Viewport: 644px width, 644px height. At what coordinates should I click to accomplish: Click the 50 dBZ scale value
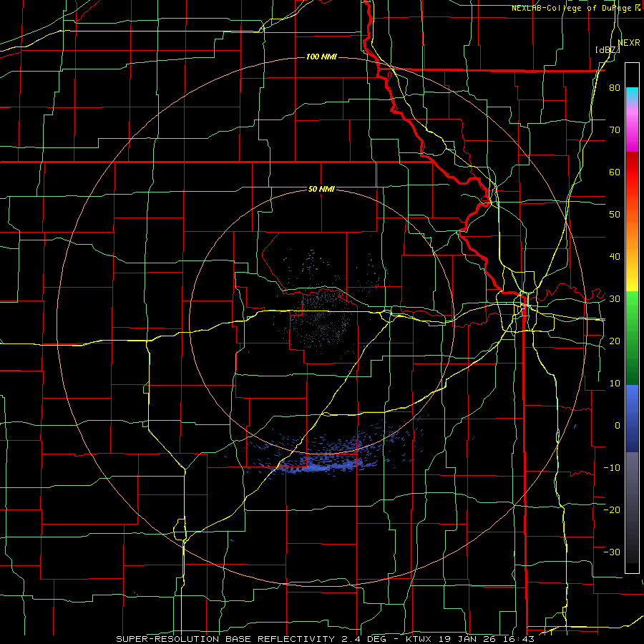[615, 215]
